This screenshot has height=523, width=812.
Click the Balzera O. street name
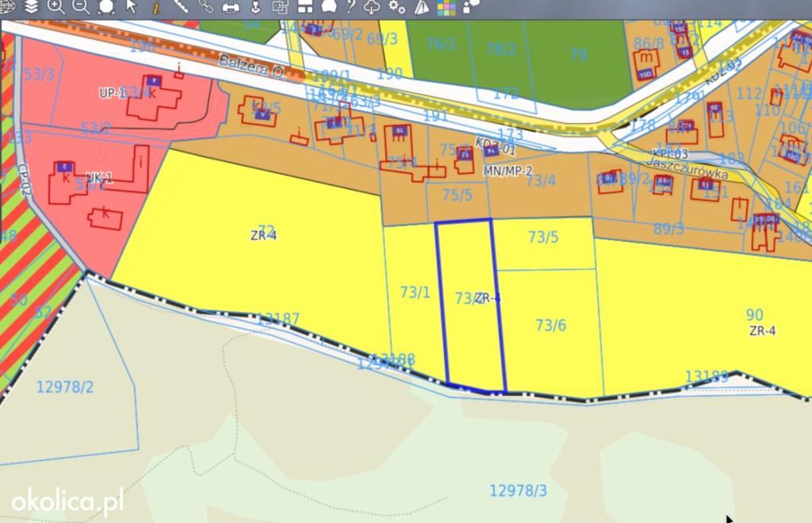click(x=251, y=66)
